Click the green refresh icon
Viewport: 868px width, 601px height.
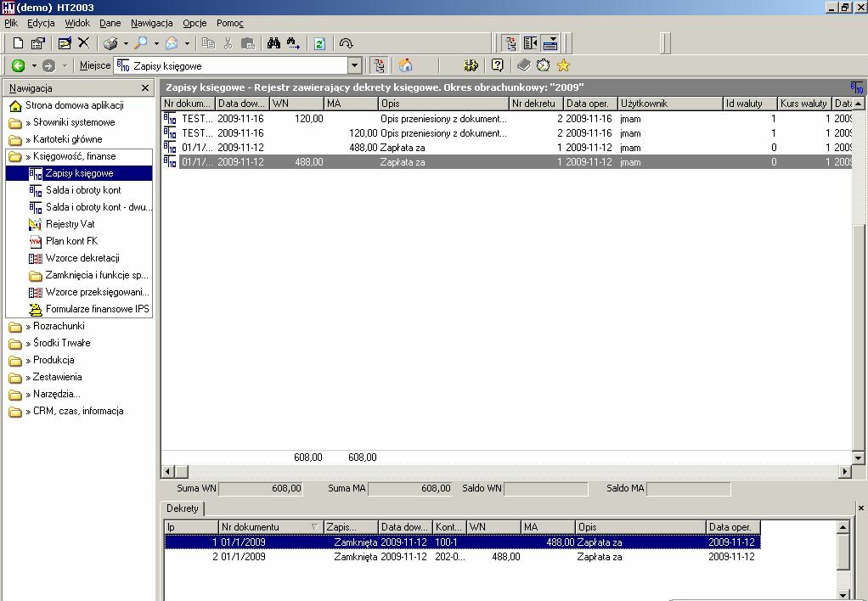pos(319,43)
